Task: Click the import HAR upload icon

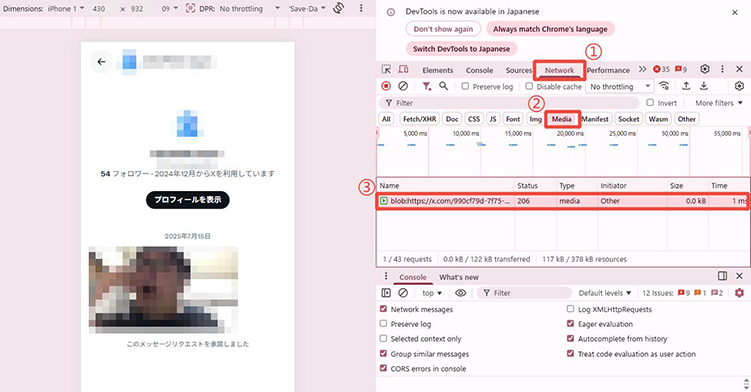Action: [686, 86]
